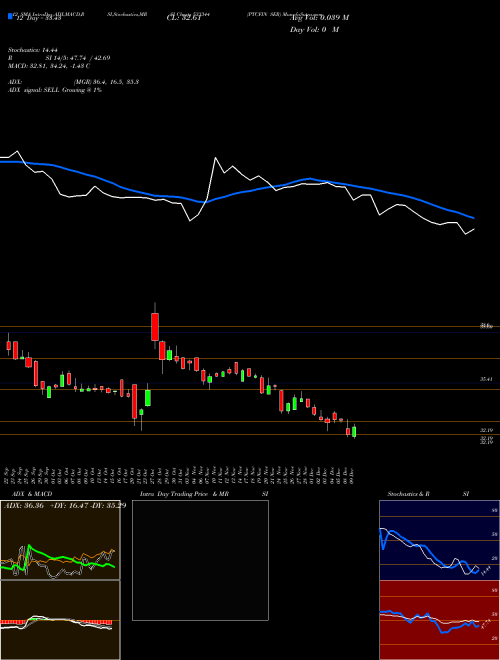The image size is (500, 660).
Task: Open the red RSI mini chart
Action: click(439, 620)
